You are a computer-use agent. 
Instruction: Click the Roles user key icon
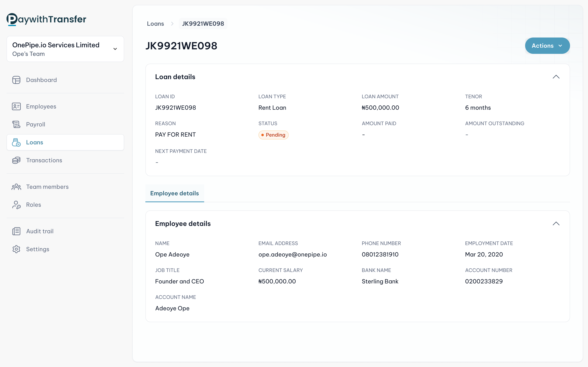pos(16,205)
